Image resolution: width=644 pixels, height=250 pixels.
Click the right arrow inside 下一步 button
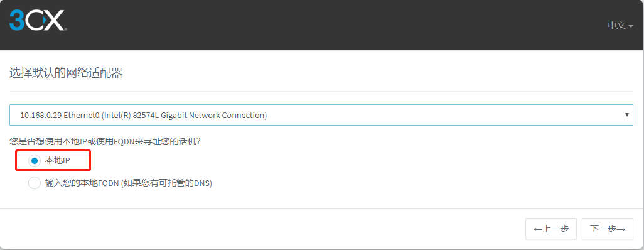621,229
